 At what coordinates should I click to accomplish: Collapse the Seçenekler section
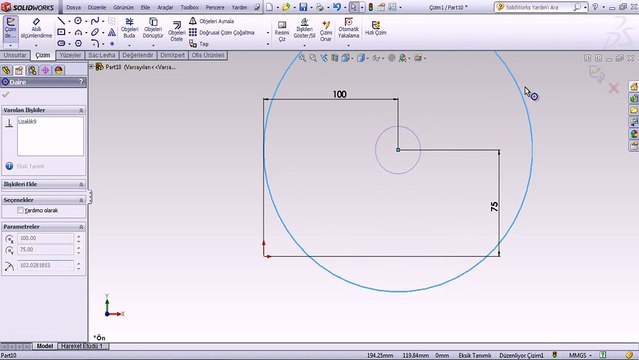tap(81, 200)
